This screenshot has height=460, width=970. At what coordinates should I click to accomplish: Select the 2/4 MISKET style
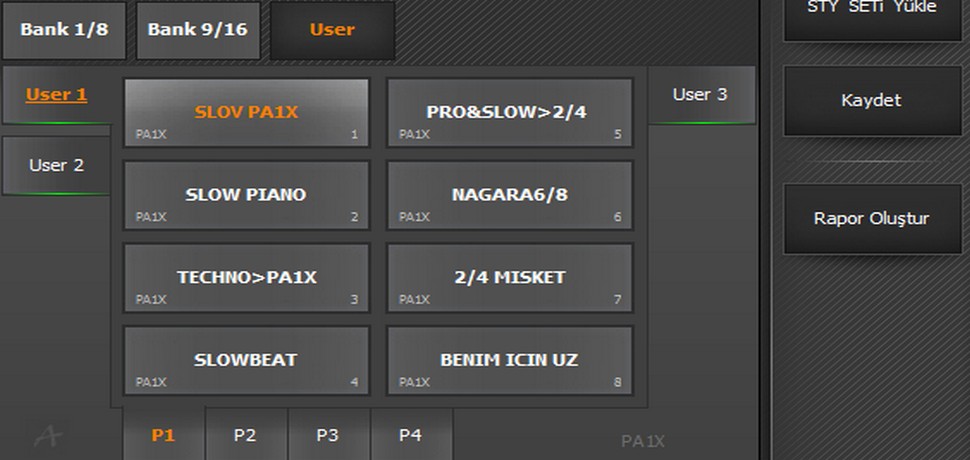click(x=510, y=277)
